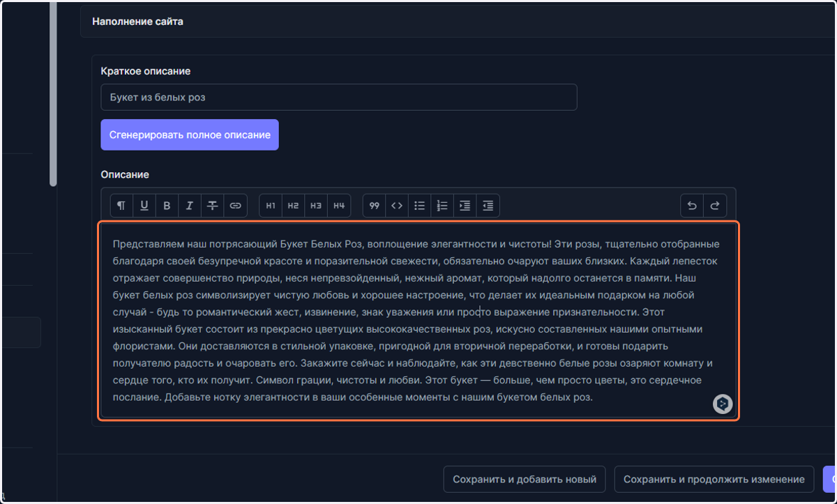837x504 pixels.
Task: Click the left sidebar vertical scrollbar
Action: click(53, 94)
